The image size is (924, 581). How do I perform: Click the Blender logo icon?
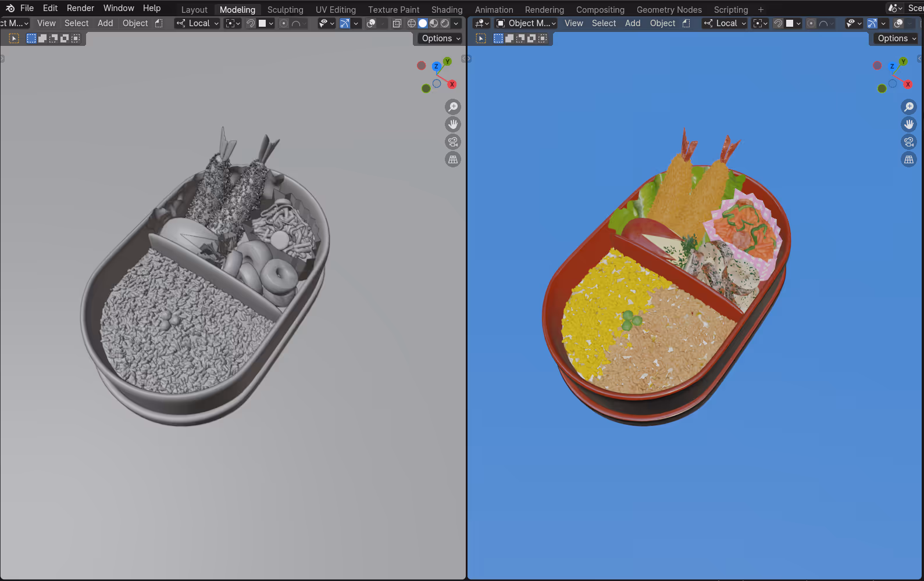[10, 8]
